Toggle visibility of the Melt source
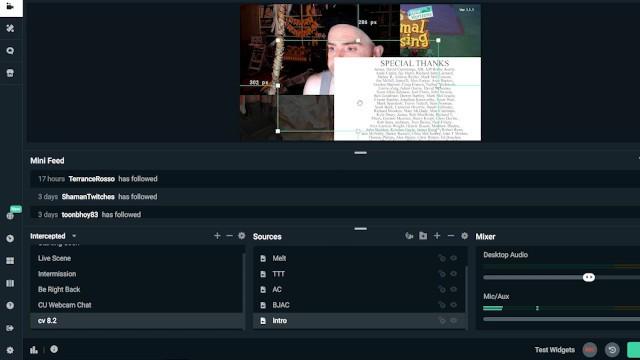 pyautogui.click(x=453, y=258)
